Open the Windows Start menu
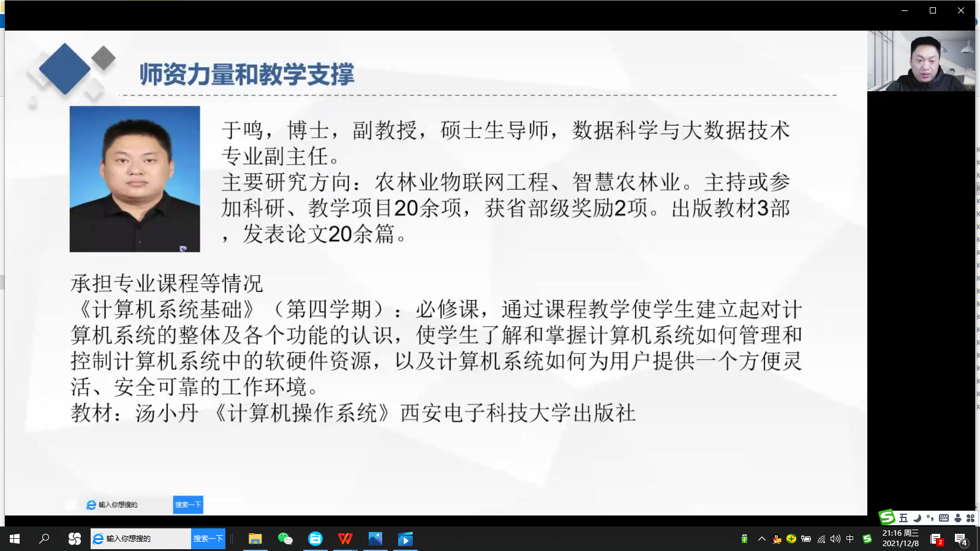Viewport: 980px width, 551px height. pos(15,539)
